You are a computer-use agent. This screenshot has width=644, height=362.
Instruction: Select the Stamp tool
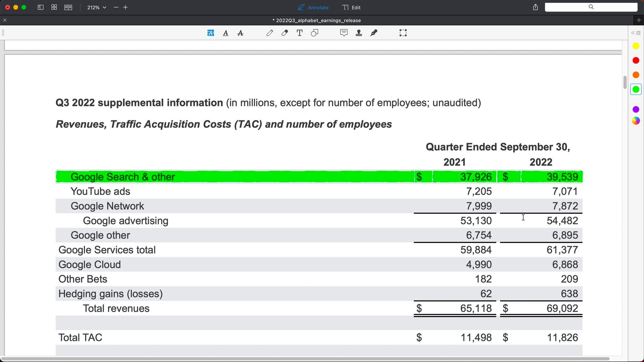359,33
